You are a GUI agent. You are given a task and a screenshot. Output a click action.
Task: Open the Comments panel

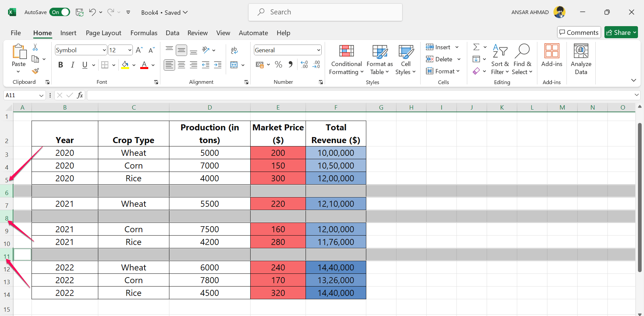point(579,32)
